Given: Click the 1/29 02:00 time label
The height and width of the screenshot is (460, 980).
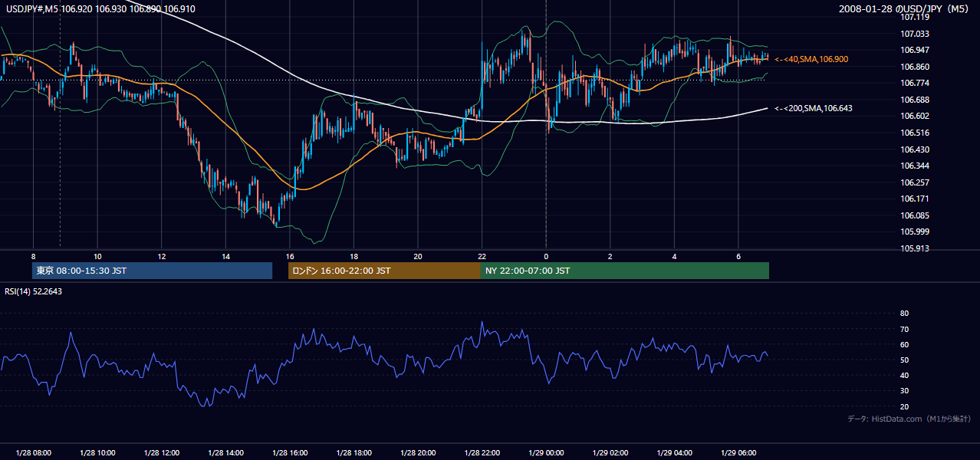Looking at the screenshot, I should click(610, 452).
